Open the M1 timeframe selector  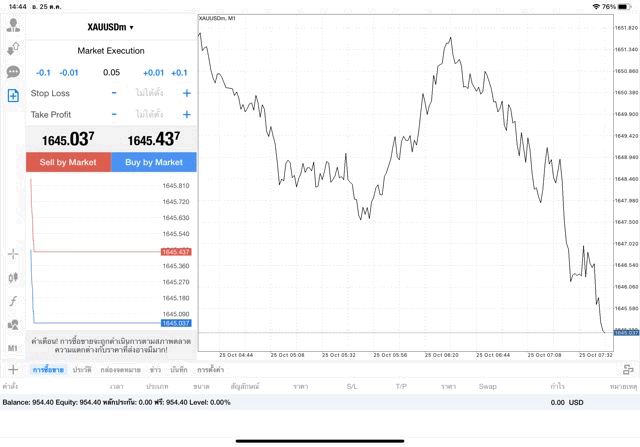13,348
